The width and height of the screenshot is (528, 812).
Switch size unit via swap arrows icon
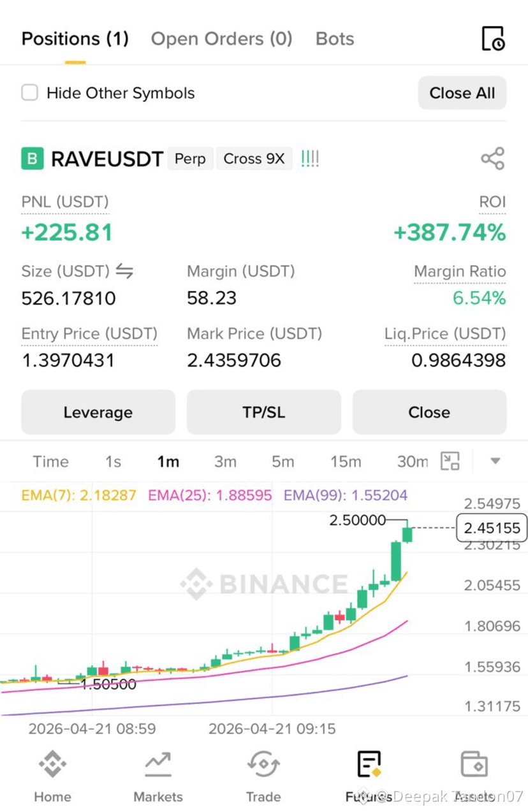(x=124, y=272)
